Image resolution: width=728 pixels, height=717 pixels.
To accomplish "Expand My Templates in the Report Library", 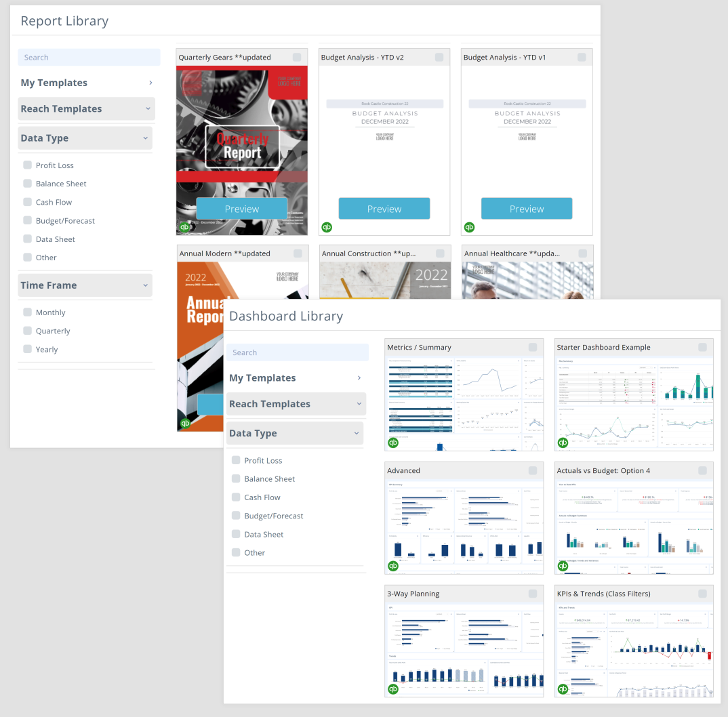I will click(86, 82).
